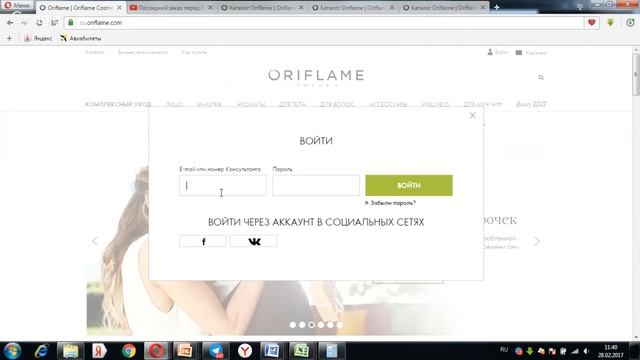Select the third carousel dot
Viewport: 640px width, 360px height.
(x=311, y=325)
